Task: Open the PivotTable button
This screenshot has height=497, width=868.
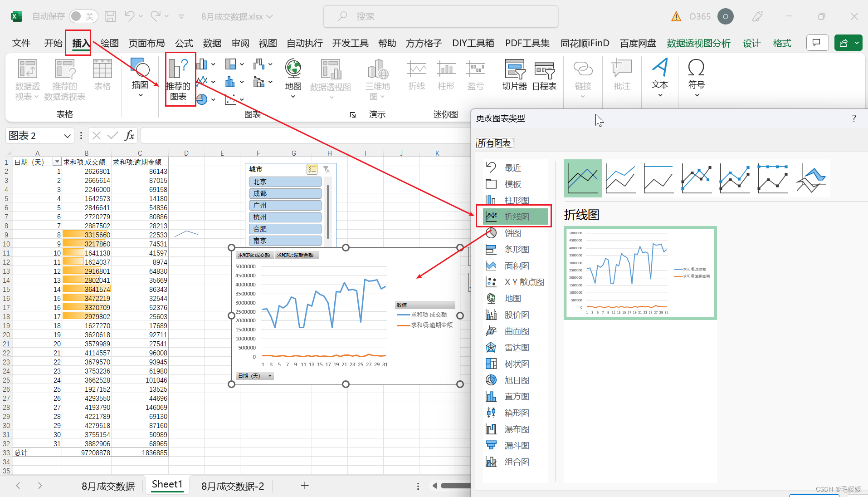Action: 27,80
